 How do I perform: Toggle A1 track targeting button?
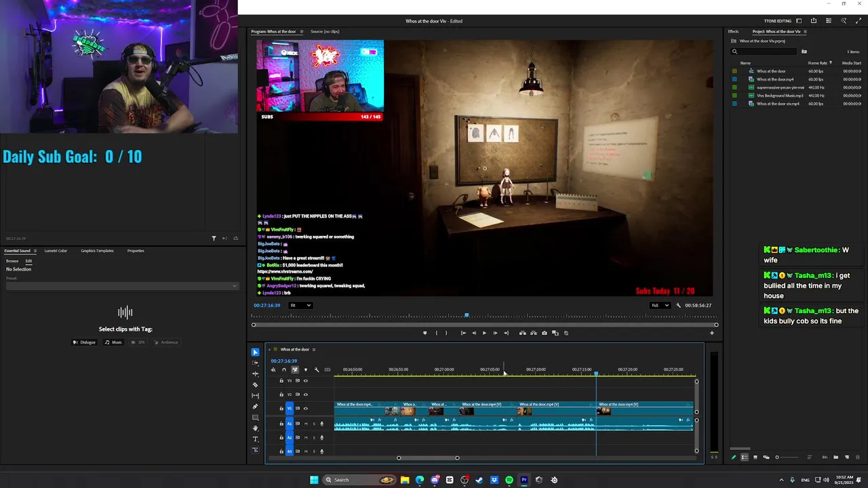pyautogui.click(x=290, y=424)
